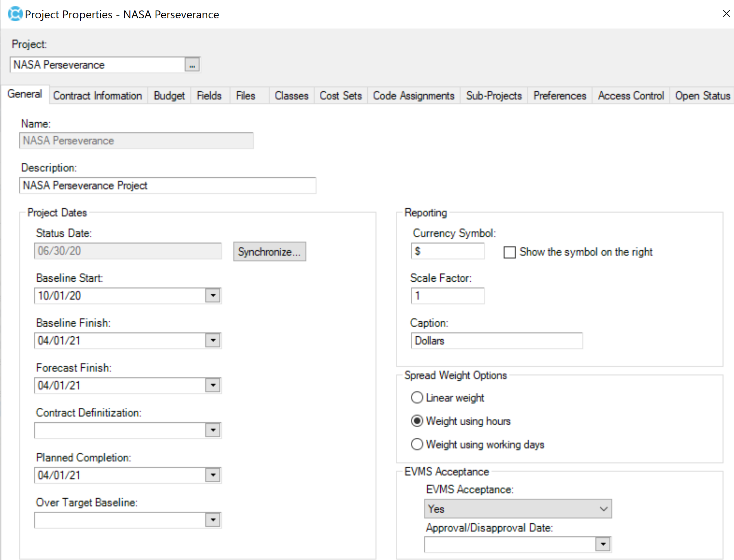
Task: Open the Access Control tab
Action: click(x=631, y=96)
